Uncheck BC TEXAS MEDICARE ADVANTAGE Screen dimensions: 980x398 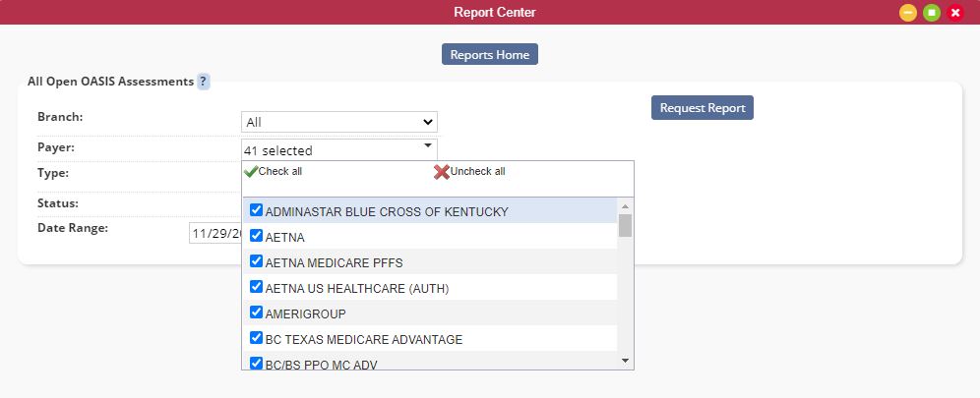[x=256, y=337]
